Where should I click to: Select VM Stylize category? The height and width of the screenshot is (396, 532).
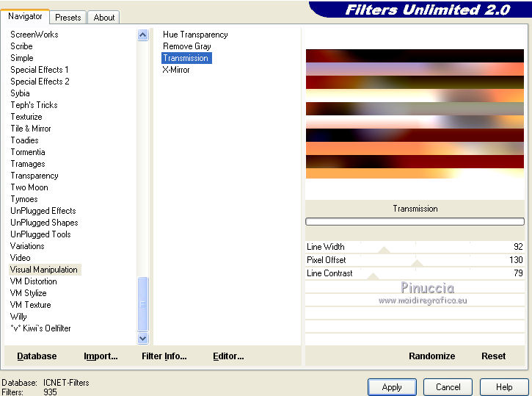pos(28,293)
